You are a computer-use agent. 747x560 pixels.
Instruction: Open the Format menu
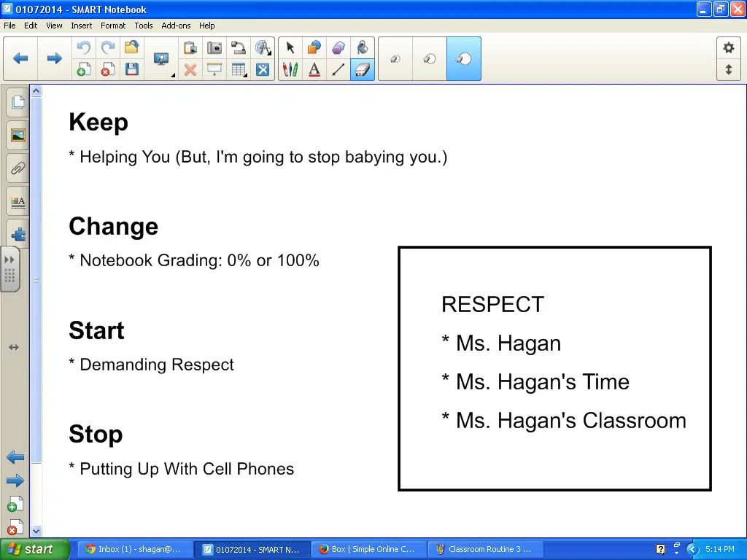[113, 26]
